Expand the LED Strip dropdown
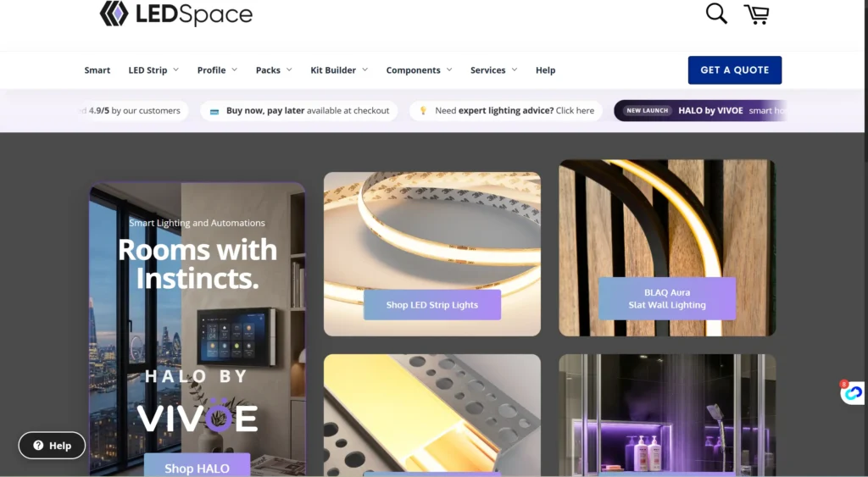The width and height of the screenshot is (868, 477). pyautogui.click(x=153, y=70)
